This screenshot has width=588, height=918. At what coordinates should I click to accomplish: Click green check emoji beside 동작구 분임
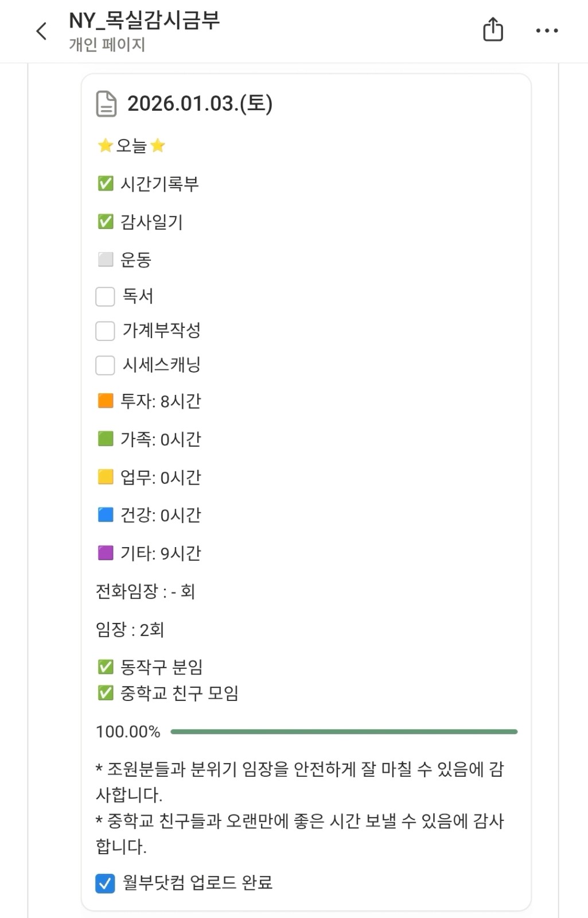click(x=106, y=667)
